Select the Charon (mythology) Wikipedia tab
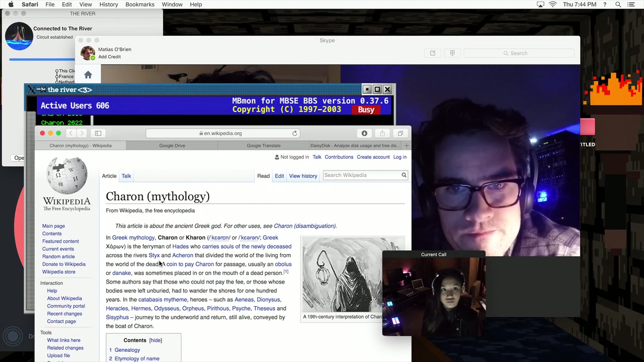The width and height of the screenshot is (644, 362). [80, 146]
